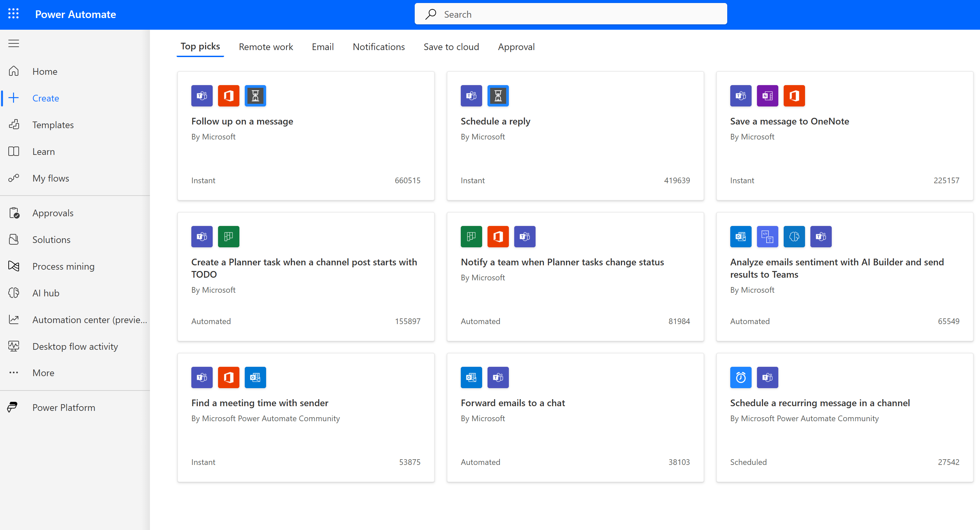This screenshot has height=530, width=980.
Task: Switch to the Approval tab
Action: click(516, 47)
